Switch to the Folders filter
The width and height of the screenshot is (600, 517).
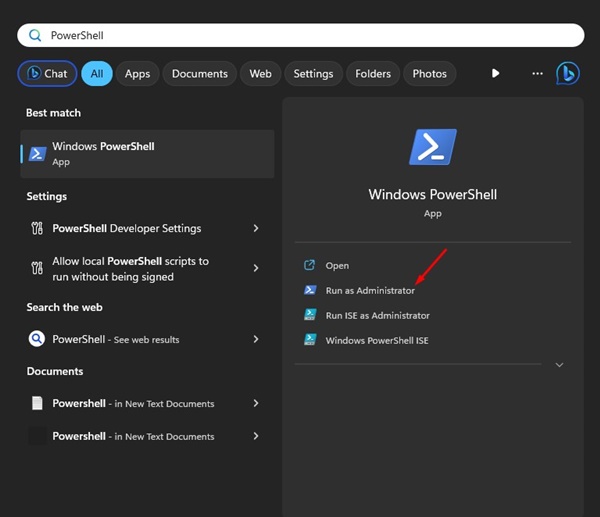[x=373, y=73]
